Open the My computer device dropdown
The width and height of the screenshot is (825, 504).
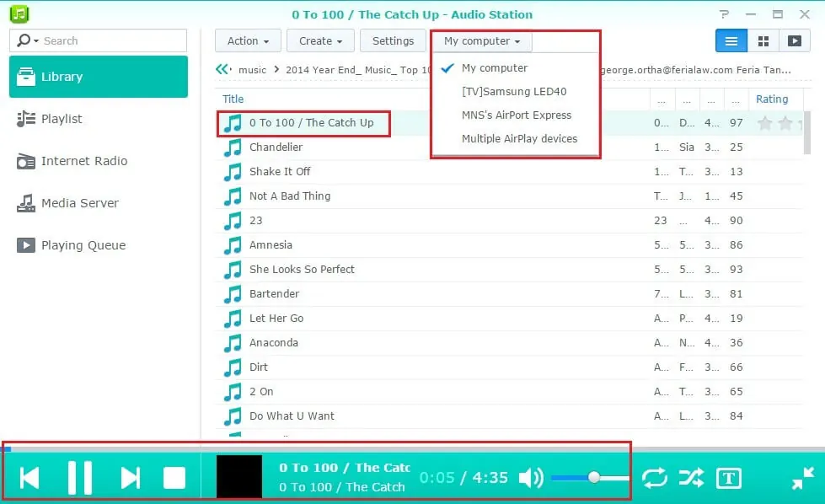pyautogui.click(x=480, y=40)
